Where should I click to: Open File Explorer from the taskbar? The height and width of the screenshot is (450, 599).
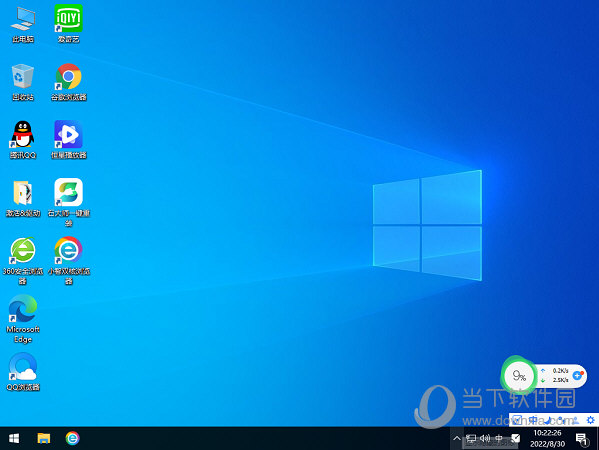click(44, 438)
